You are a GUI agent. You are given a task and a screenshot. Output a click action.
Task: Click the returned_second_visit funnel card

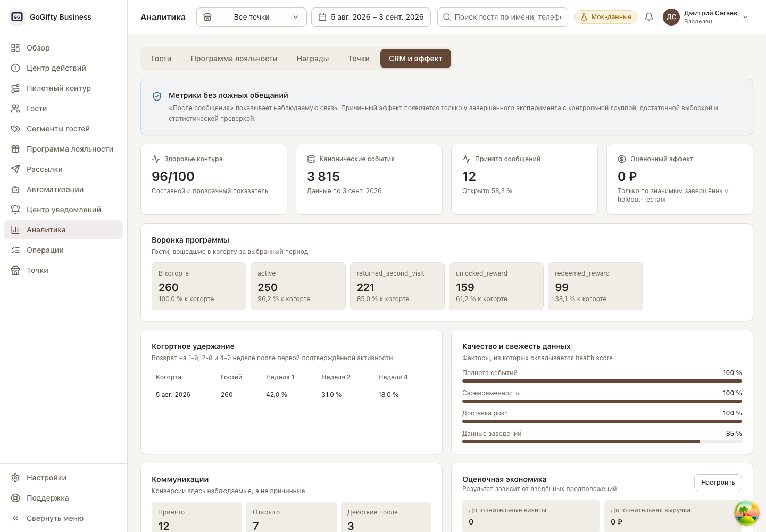coord(397,286)
